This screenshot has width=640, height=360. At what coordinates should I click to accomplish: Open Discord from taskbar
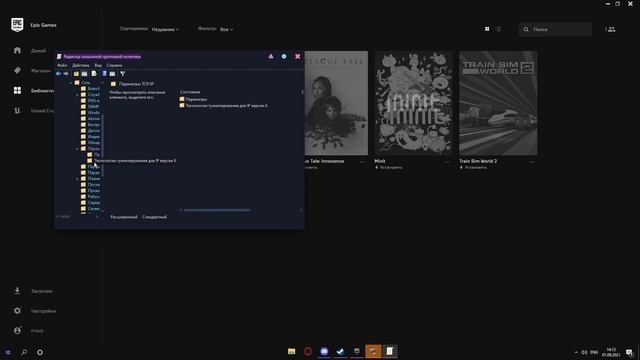(x=324, y=351)
